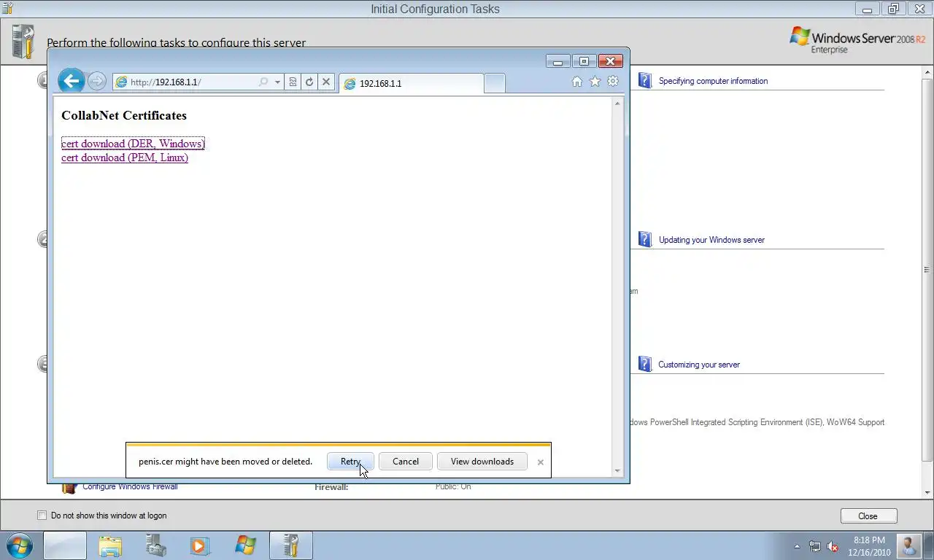This screenshot has height=560, width=934.
Task: Open Windows Explorer from taskbar
Action: point(110,545)
